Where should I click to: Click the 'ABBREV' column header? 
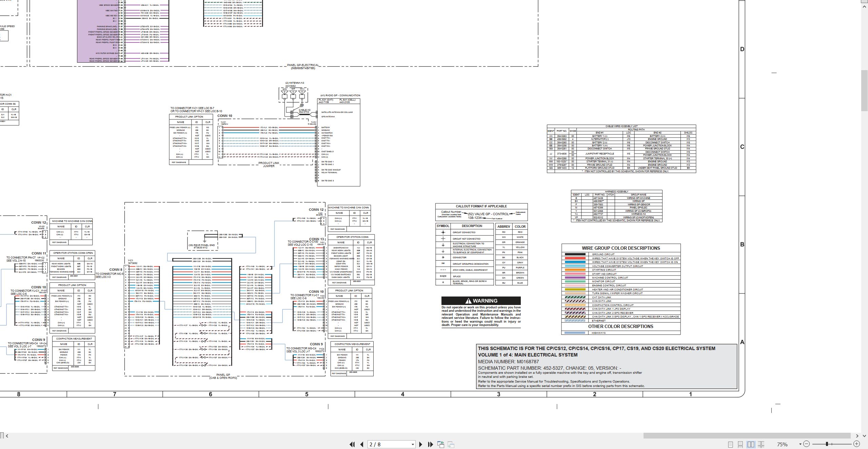(504, 226)
